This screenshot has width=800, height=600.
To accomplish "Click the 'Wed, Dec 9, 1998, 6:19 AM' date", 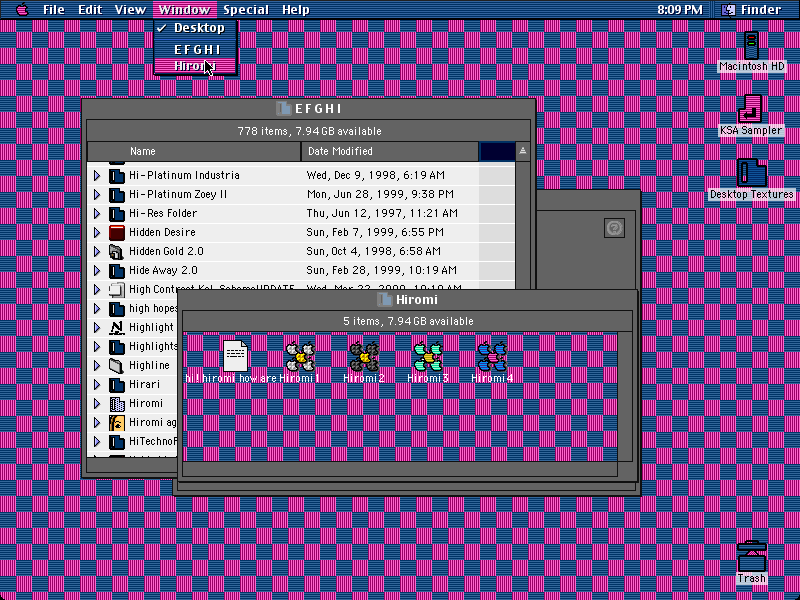I will click(x=376, y=176).
